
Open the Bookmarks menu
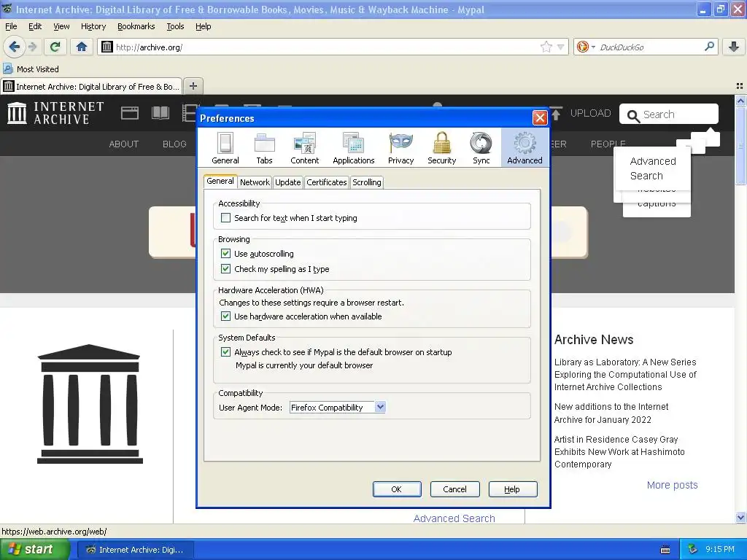pos(136,26)
